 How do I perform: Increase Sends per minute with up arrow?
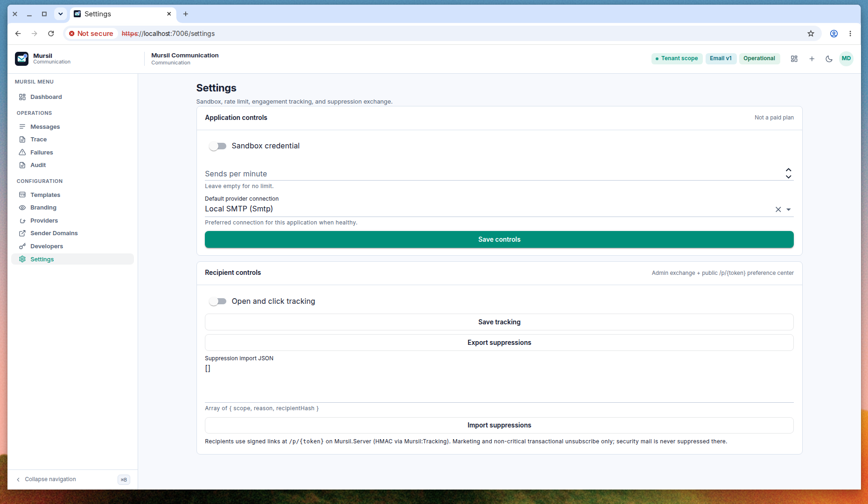[789, 170]
